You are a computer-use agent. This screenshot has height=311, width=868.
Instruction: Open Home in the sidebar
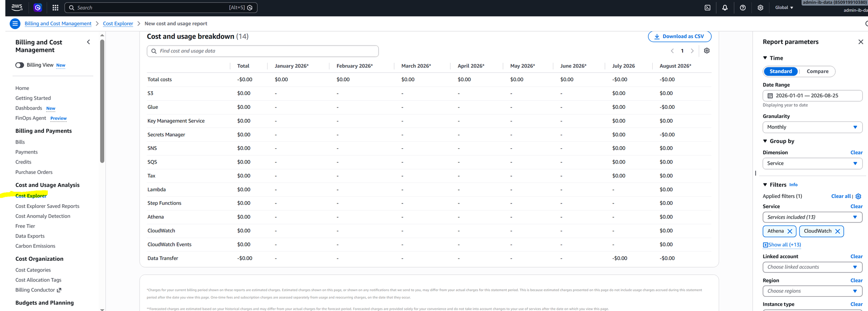click(22, 88)
